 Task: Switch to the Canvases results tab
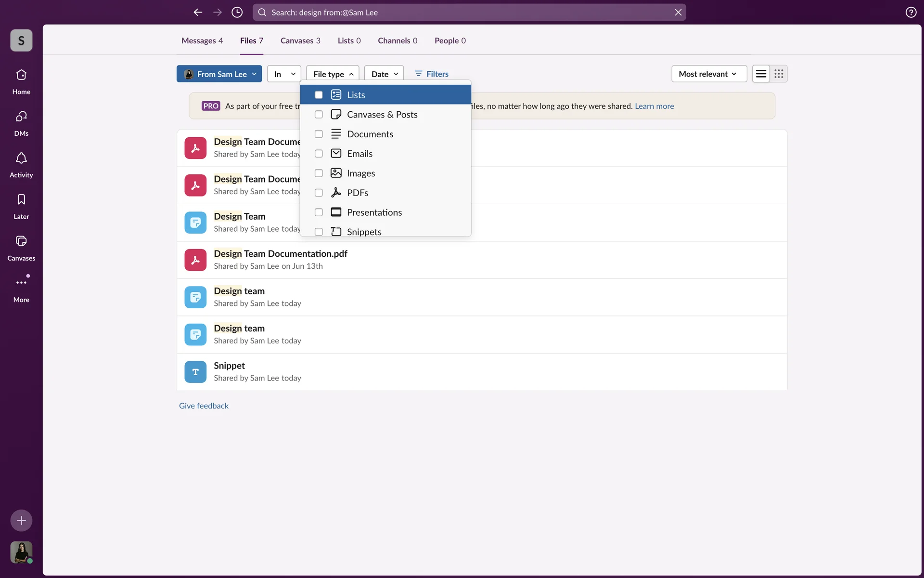(300, 40)
